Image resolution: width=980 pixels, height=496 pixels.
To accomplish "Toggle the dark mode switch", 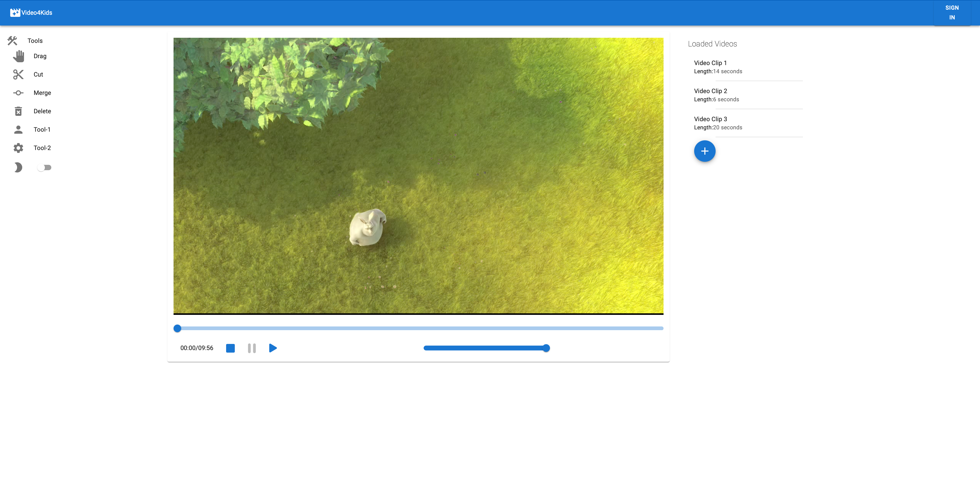I will 44,168.
